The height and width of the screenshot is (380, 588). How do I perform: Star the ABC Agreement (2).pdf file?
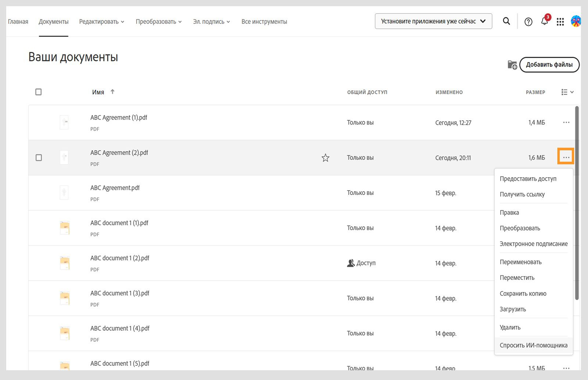tap(325, 158)
